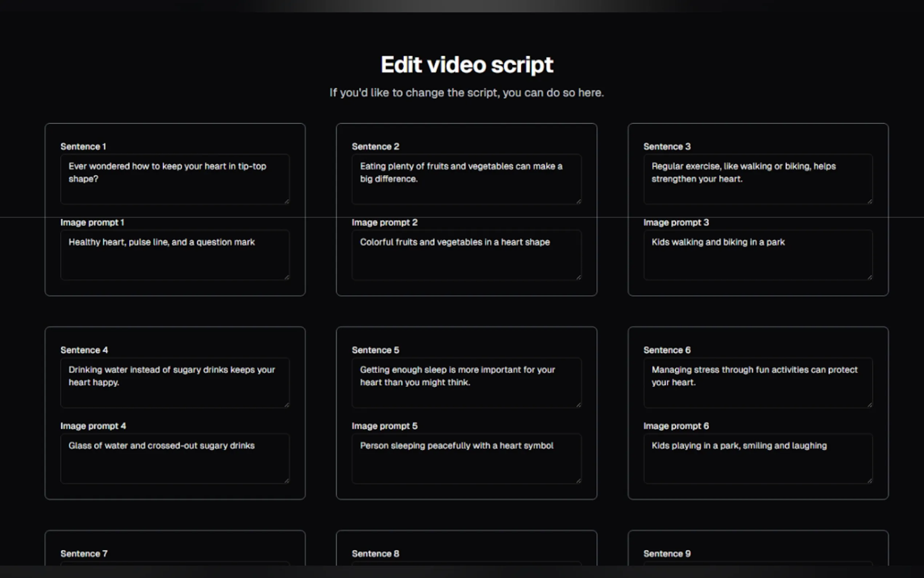Click resize handle of Sentence 3 box
924x578 pixels.
pos(870,201)
